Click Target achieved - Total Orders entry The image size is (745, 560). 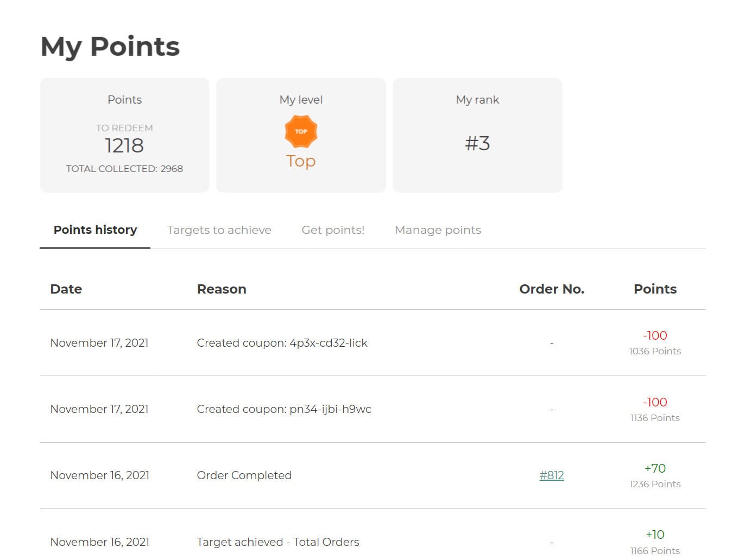tap(277, 542)
